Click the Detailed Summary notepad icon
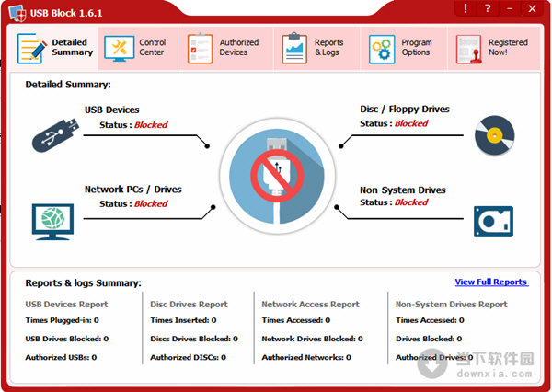The height and width of the screenshot is (392, 552). [x=32, y=48]
